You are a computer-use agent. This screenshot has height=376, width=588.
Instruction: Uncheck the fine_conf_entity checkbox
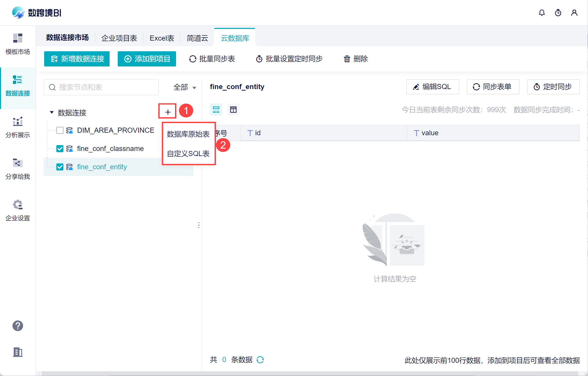tap(60, 167)
